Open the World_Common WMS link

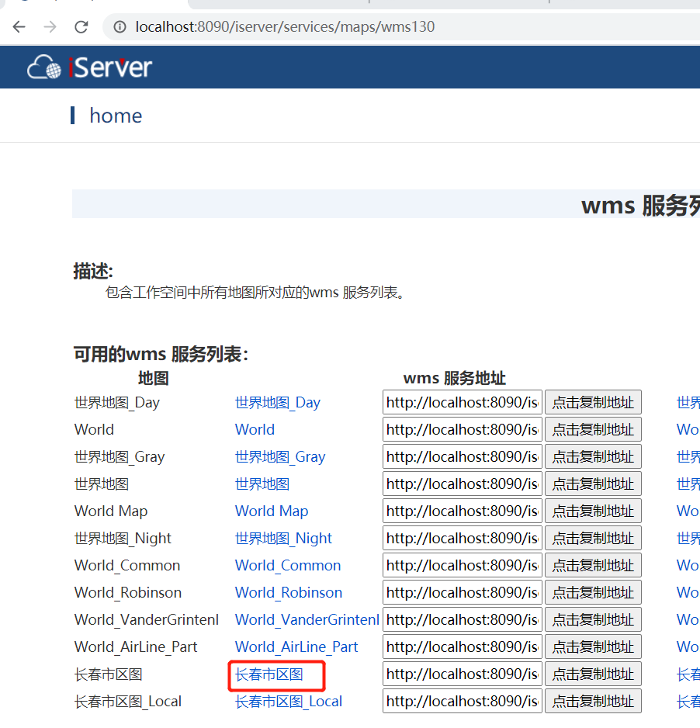point(288,566)
